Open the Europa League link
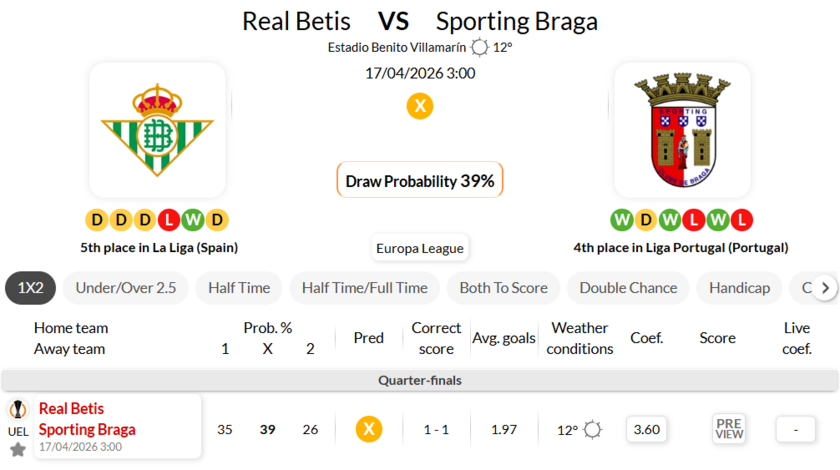The height and width of the screenshot is (470, 840). coord(420,248)
